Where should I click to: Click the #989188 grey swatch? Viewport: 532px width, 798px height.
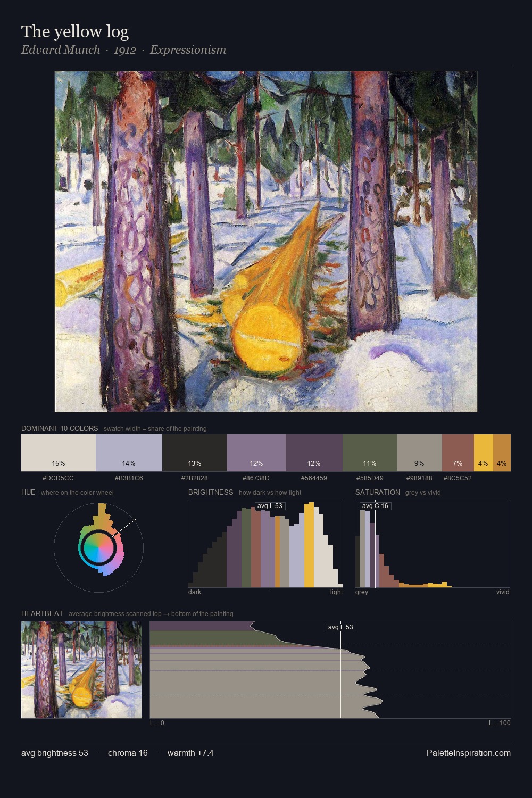pos(420,453)
